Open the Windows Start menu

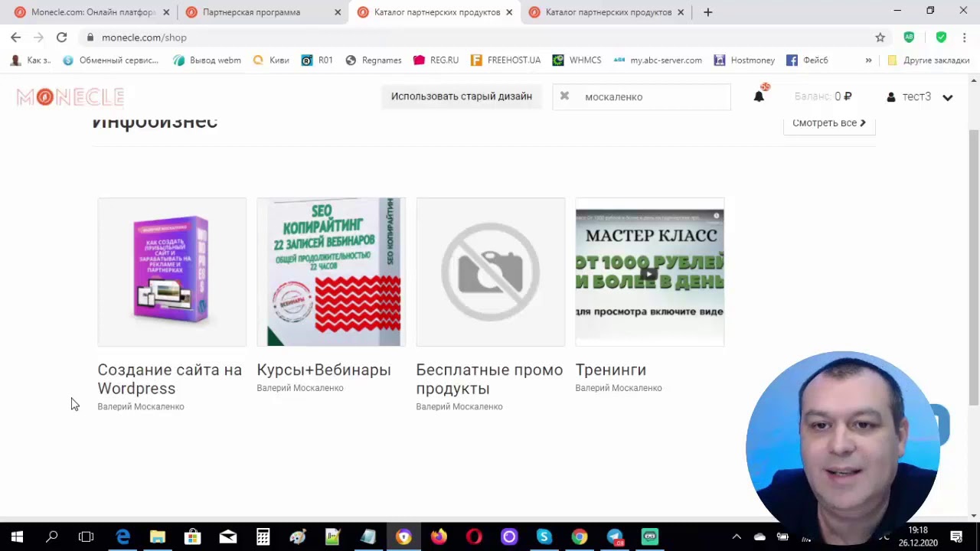pyautogui.click(x=17, y=536)
